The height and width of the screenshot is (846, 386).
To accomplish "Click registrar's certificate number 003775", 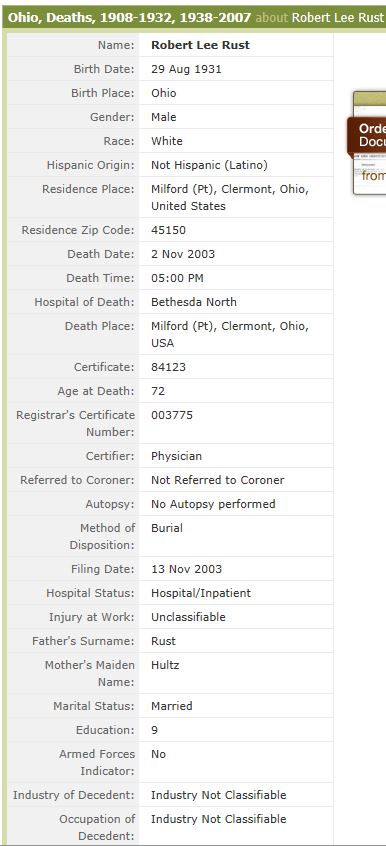I will coord(172,415).
